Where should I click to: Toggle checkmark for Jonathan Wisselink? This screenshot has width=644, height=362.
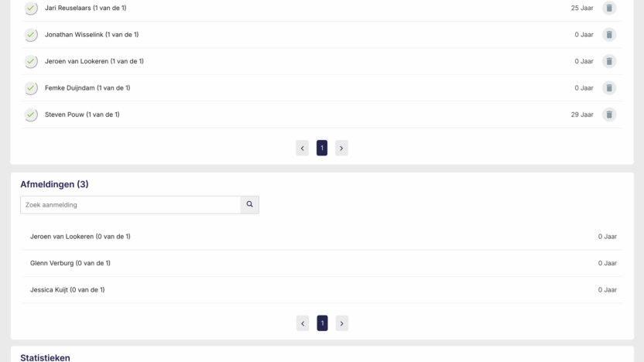[31, 35]
